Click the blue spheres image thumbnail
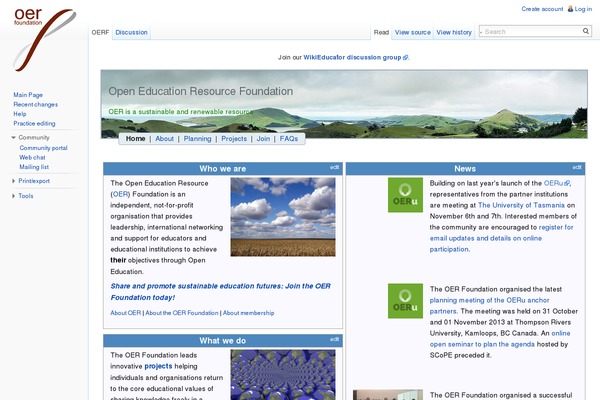Image resolution: width=600 pixels, height=400 pixels. tap(283, 375)
